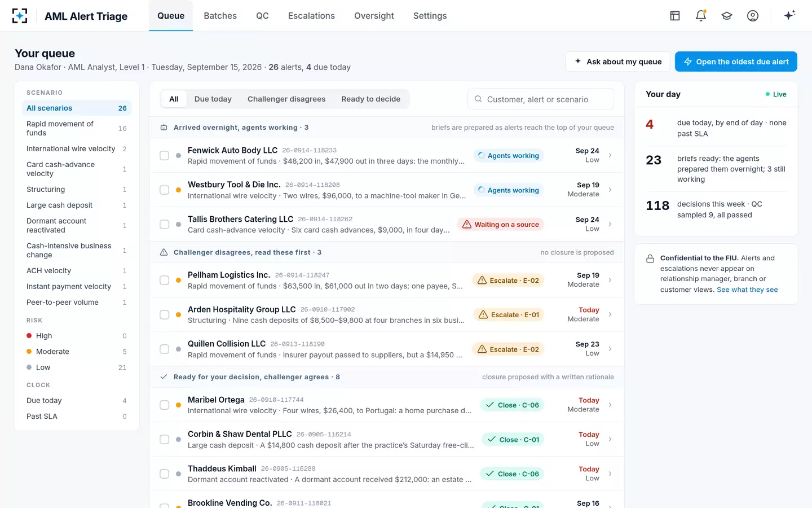Check the Maribel Ortega alert checkbox
The height and width of the screenshot is (508, 812).
165,405
